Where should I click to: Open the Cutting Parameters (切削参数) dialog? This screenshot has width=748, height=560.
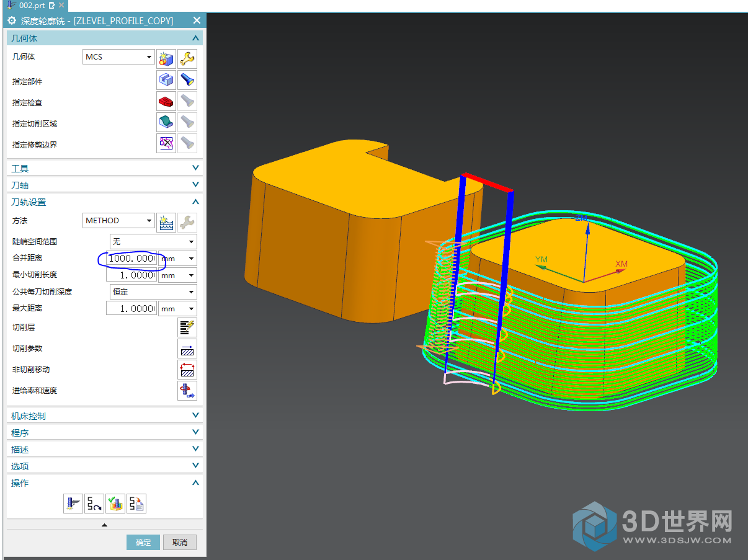click(187, 349)
